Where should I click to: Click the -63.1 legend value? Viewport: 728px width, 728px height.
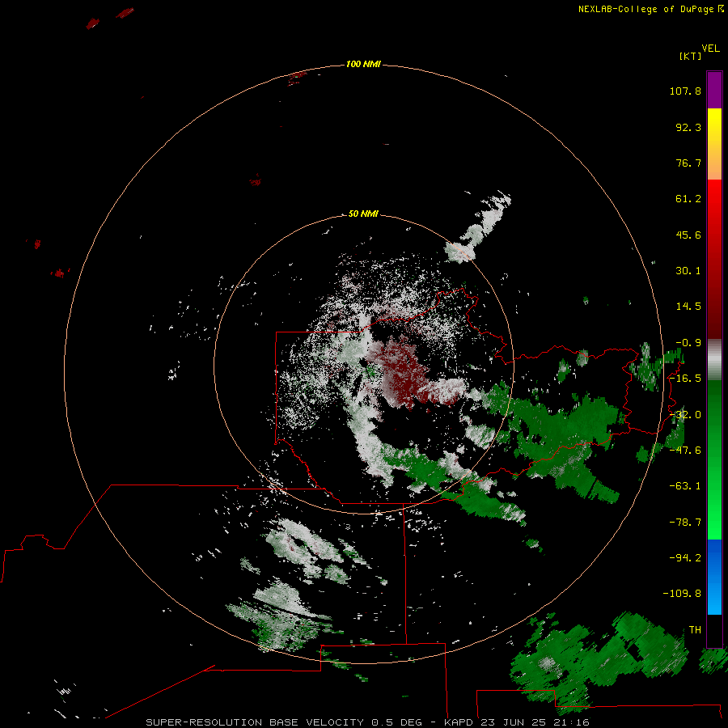[x=685, y=486]
